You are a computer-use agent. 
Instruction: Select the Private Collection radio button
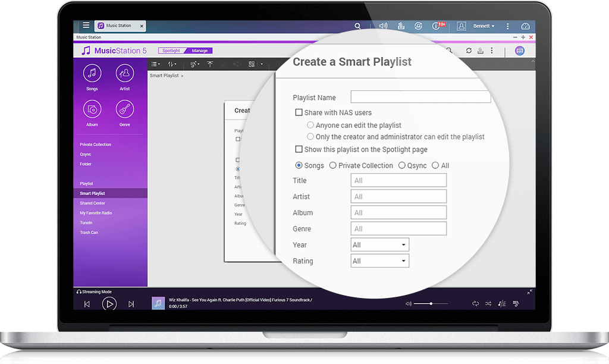[x=333, y=165]
